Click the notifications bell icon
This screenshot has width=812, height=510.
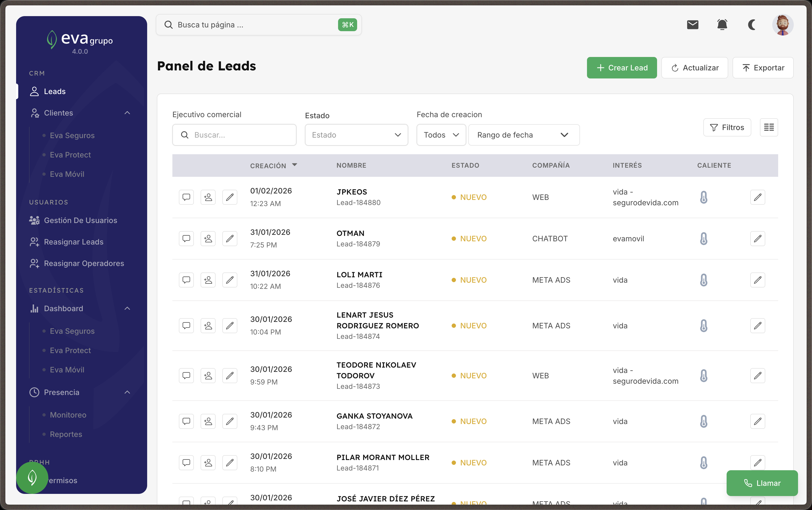(x=722, y=25)
